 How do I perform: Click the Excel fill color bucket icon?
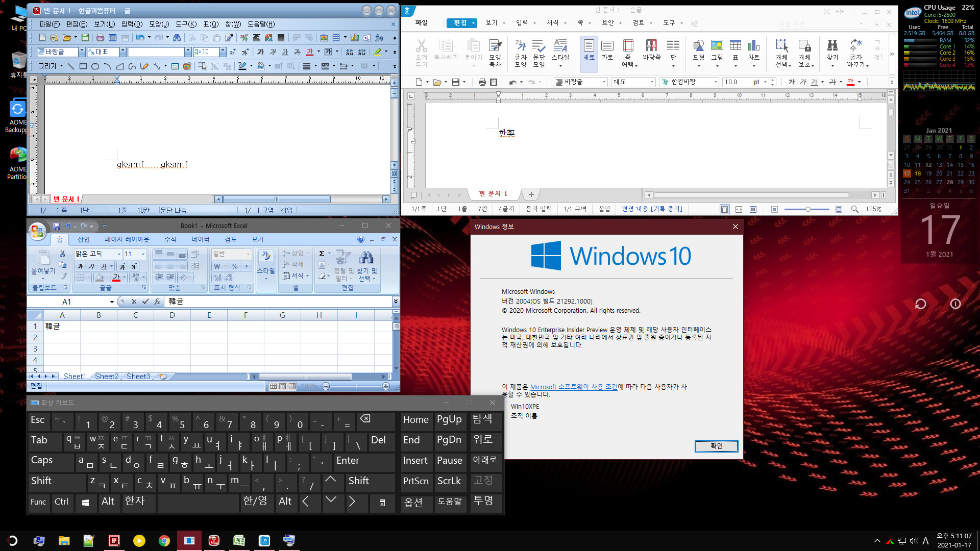[100, 278]
